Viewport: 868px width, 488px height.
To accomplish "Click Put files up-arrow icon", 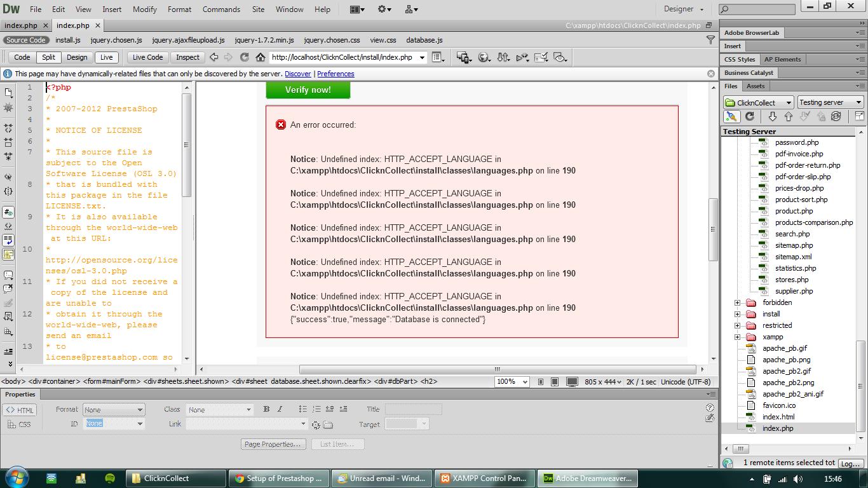I will pyautogui.click(x=789, y=116).
